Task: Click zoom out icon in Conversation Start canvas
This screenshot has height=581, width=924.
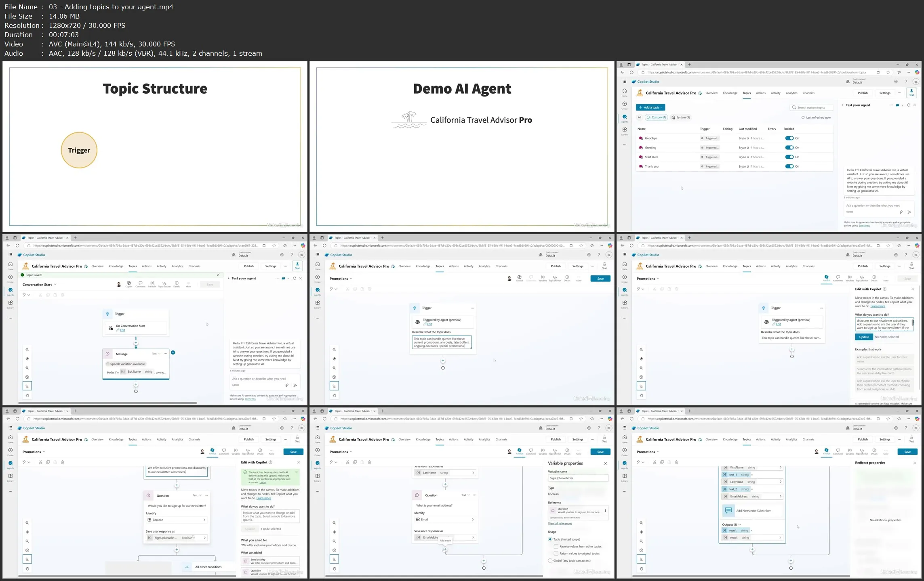Action: pyautogui.click(x=27, y=368)
